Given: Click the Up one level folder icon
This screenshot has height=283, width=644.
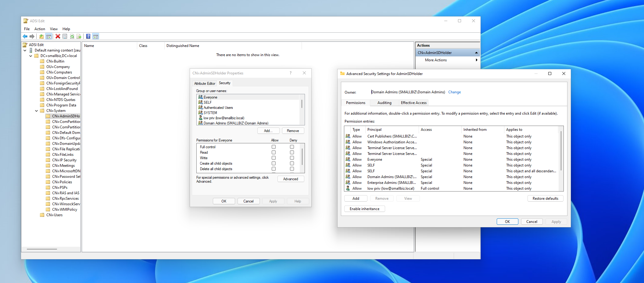Looking at the screenshot, I should 41,37.
